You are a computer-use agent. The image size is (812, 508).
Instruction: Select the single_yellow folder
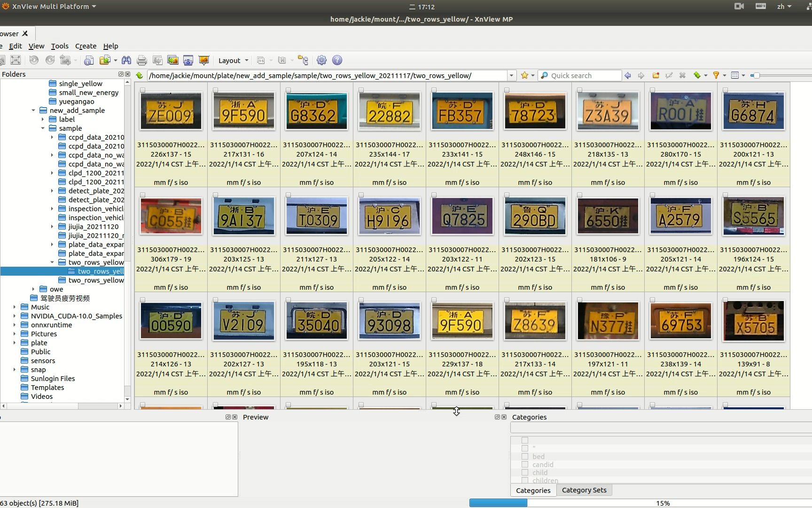click(80, 84)
